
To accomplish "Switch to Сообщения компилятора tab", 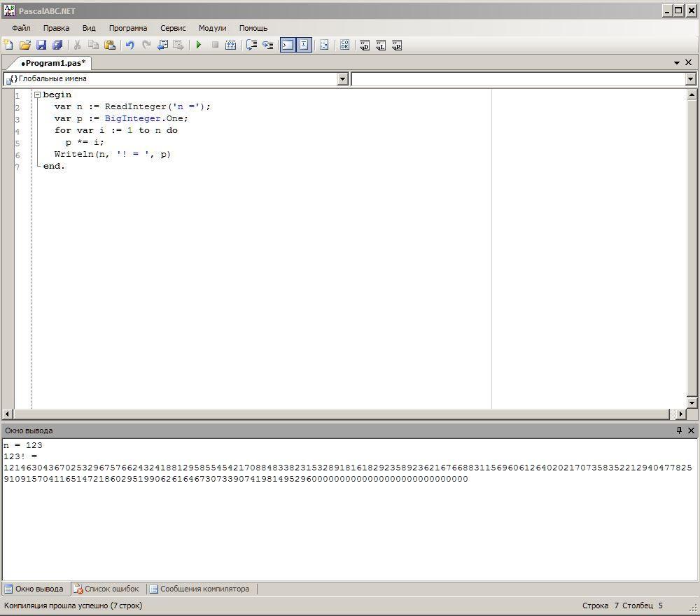I will click(x=199, y=589).
